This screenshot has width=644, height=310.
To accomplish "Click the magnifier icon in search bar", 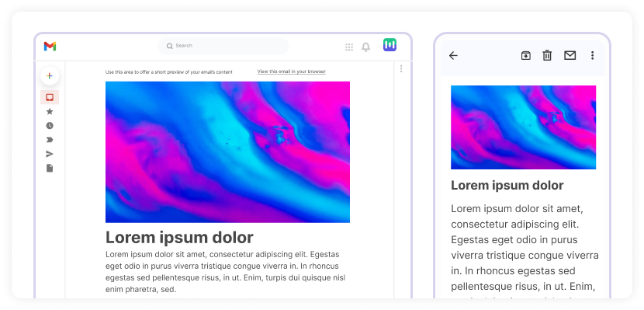I will point(169,46).
